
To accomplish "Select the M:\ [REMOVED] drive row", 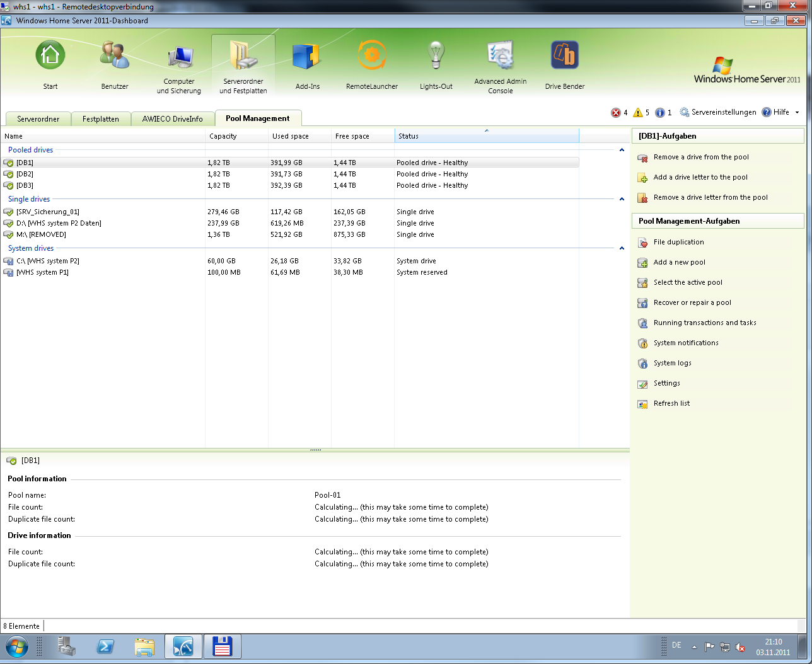I will 290,234.
